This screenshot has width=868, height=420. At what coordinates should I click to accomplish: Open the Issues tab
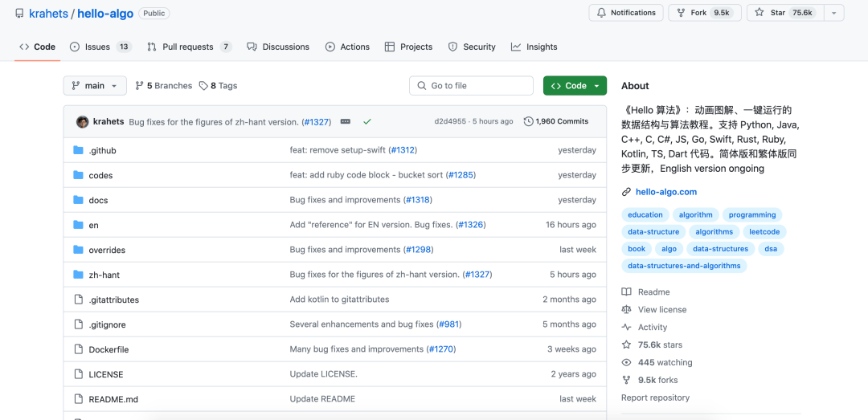tap(100, 47)
